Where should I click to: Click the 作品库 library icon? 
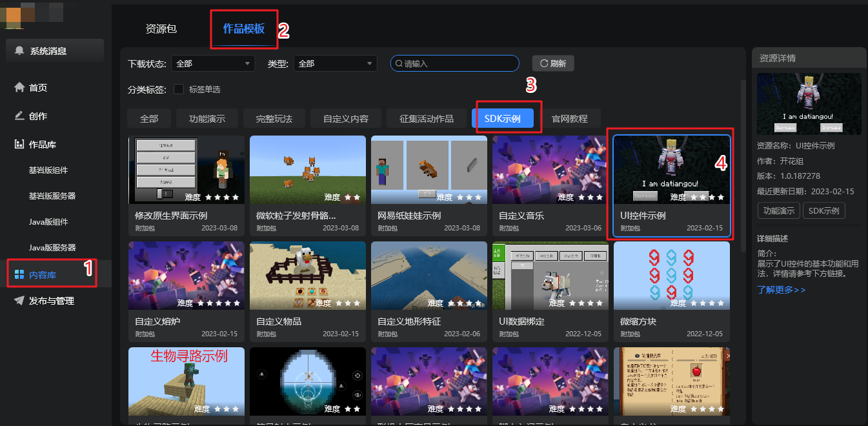click(x=19, y=145)
